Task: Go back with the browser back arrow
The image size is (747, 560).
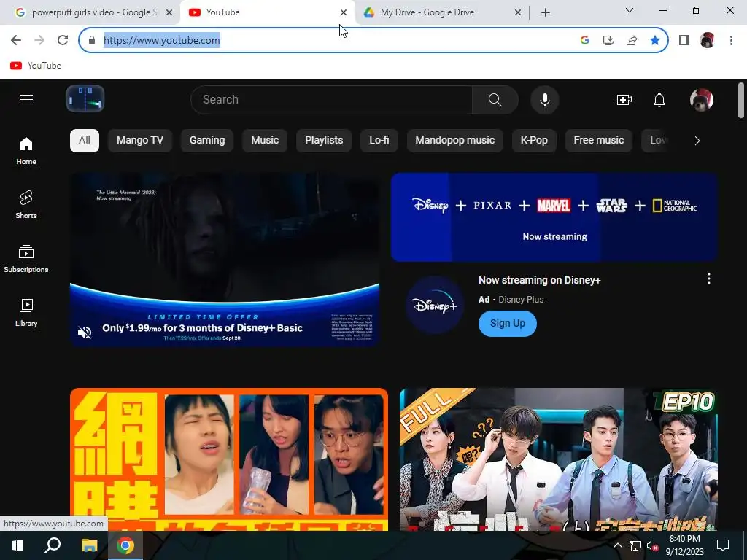Action: coord(16,40)
